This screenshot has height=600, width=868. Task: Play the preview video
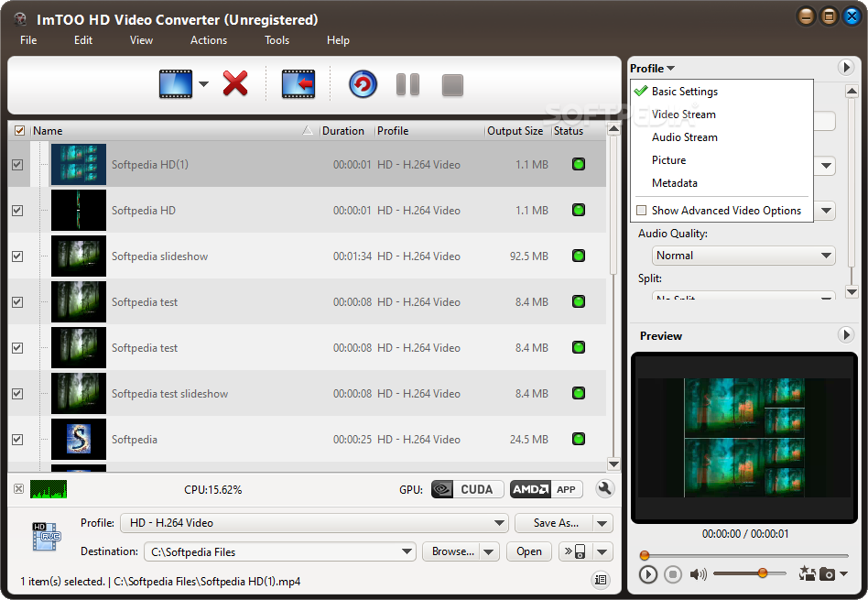[x=647, y=574]
